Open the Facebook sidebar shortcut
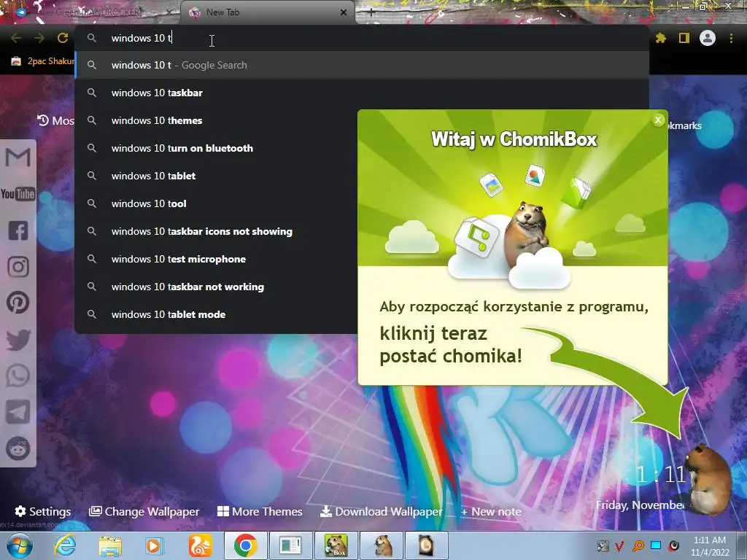 [x=18, y=230]
